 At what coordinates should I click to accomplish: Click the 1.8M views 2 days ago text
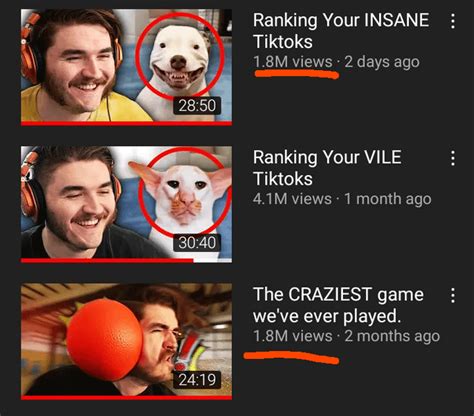tap(336, 62)
